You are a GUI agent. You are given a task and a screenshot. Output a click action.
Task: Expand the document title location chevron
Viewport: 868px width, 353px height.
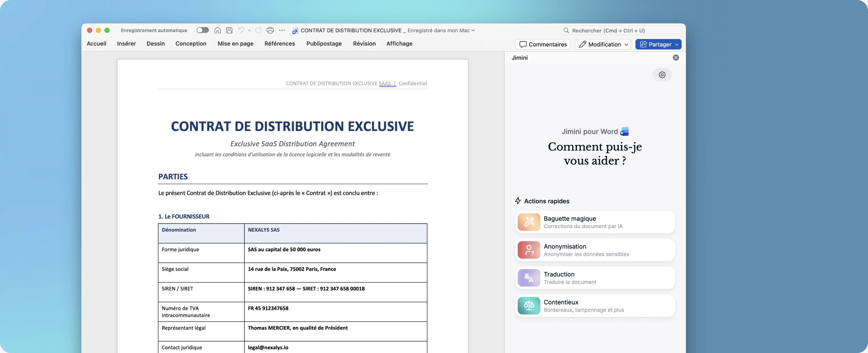(x=473, y=30)
